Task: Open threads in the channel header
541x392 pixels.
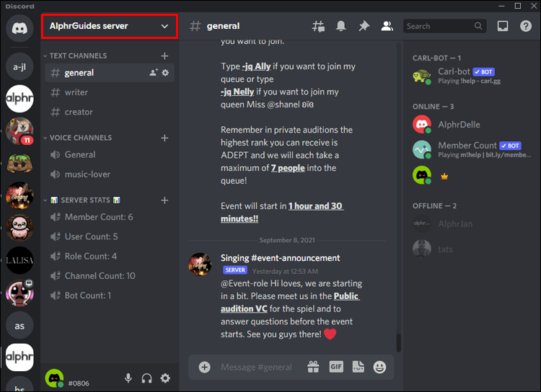Action: click(x=318, y=26)
